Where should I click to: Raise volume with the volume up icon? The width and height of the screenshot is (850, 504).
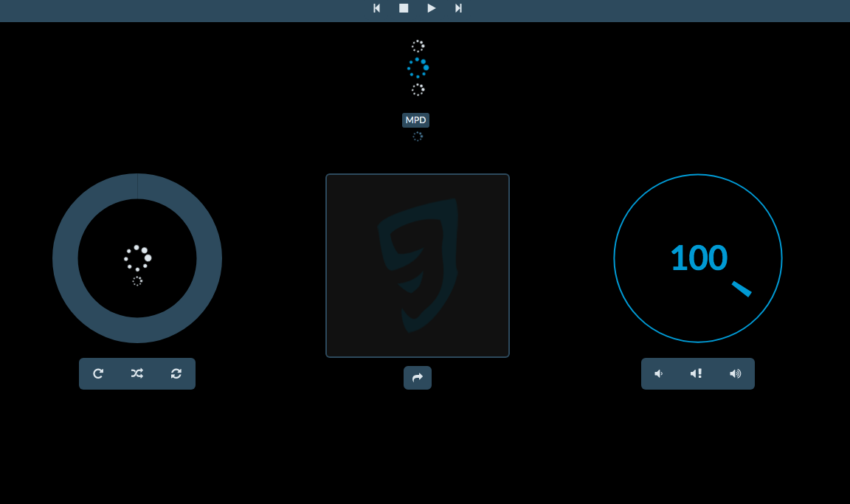pos(735,374)
